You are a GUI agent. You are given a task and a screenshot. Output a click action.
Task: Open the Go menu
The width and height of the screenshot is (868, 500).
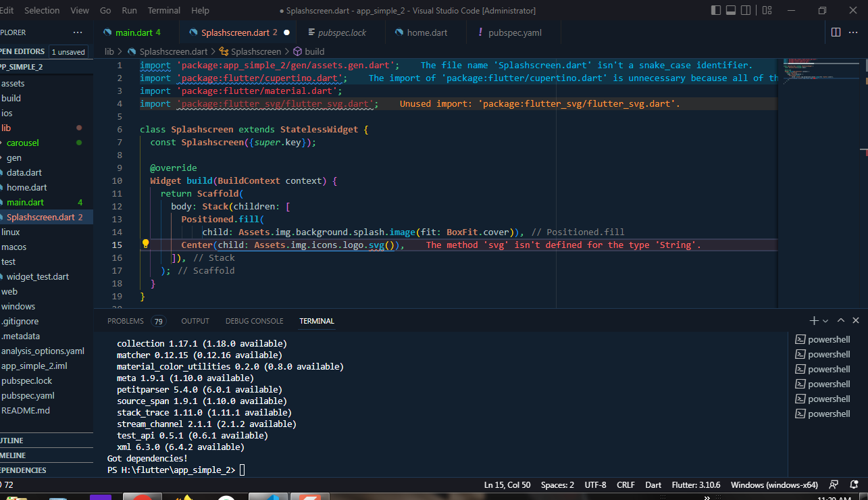point(105,11)
